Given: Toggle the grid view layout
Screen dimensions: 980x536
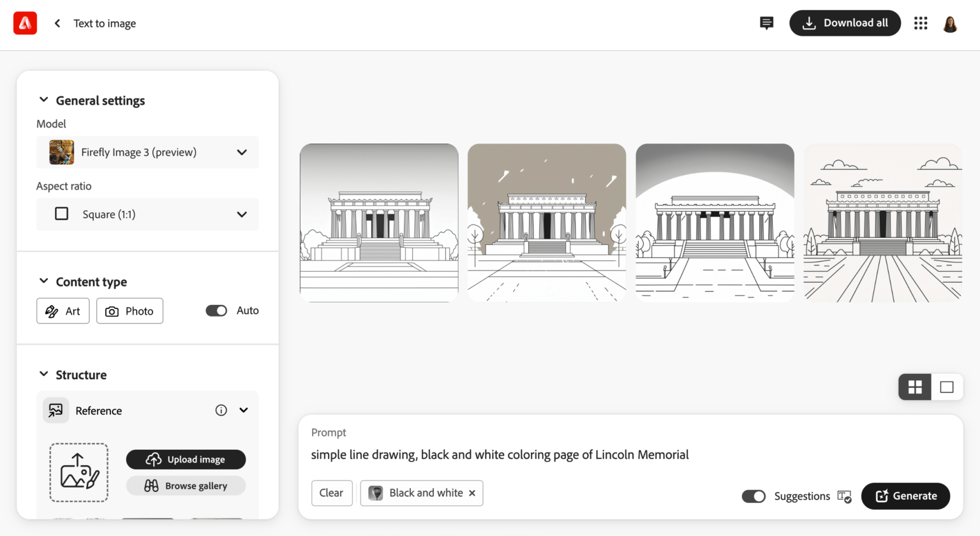Looking at the screenshot, I should pyautogui.click(x=914, y=387).
